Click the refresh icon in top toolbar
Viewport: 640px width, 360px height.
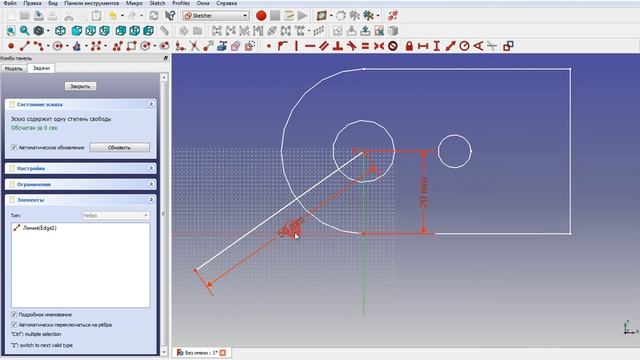[154, 16]
